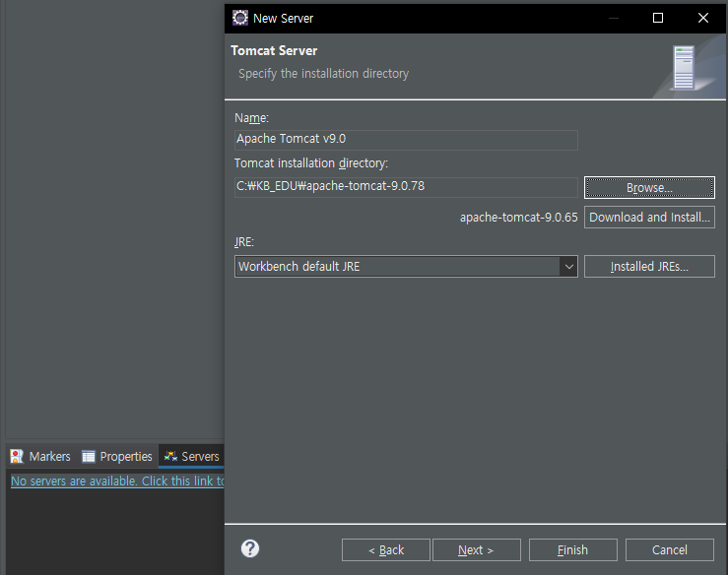Viewport: 728px width, 575px height.
Task: Click the Name: label
Action: coord(251,118)
